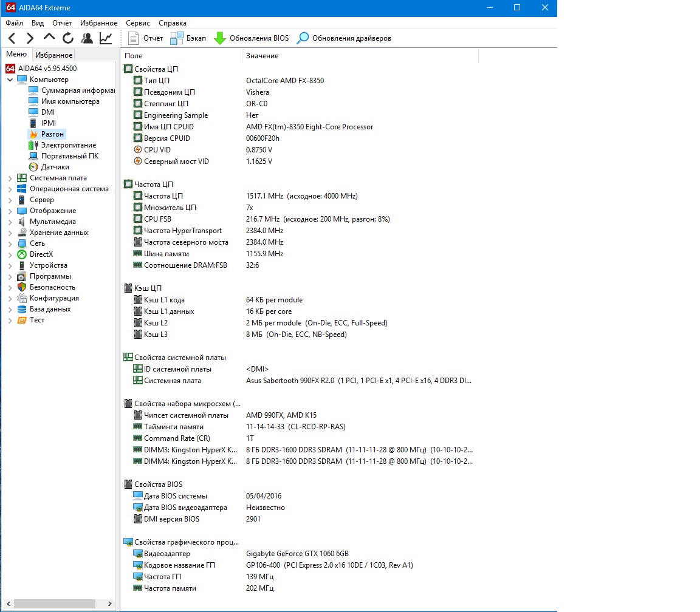Switch to the Избранное side panel tab
This screenshot has width=700, height=612.
(53, 55)
